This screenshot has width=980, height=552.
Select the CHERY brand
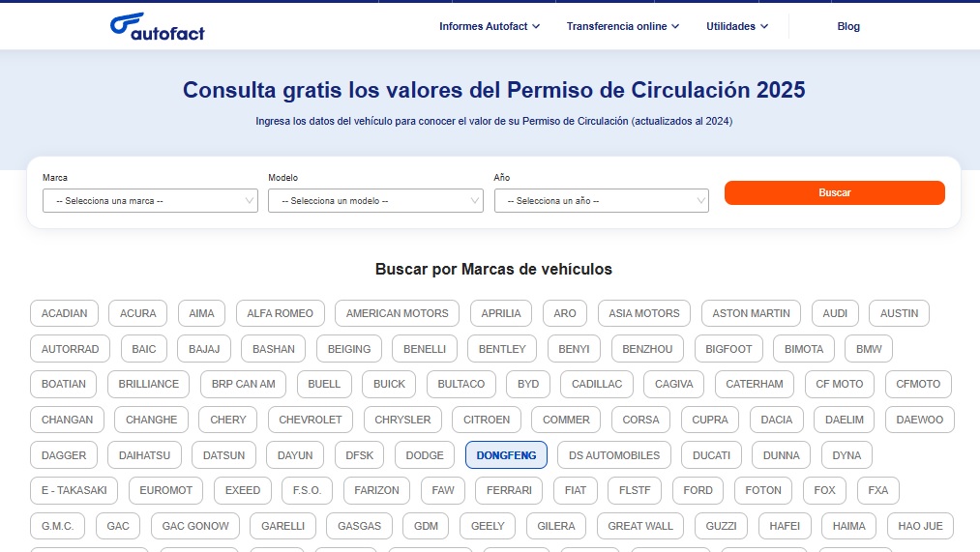(x=228, y=420)
